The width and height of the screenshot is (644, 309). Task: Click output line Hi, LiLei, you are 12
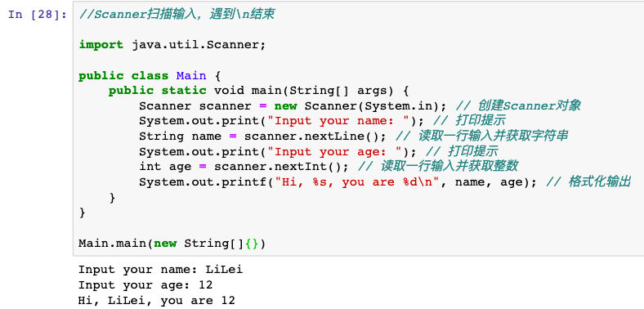pyautogui.click(x=157, y=300)
